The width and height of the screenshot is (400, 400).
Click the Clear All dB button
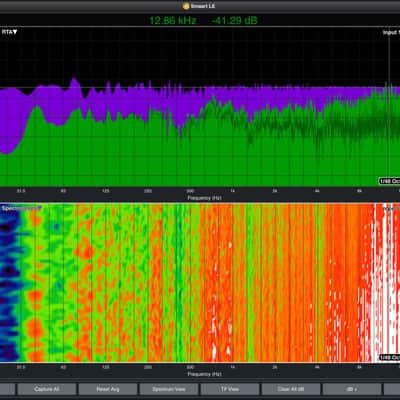tap(291, 389)
